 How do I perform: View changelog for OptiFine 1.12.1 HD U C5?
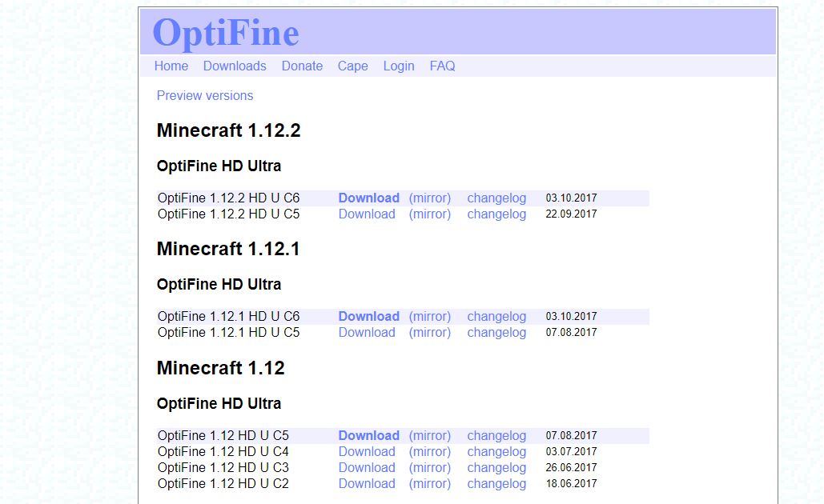click(x=496, y=332)
